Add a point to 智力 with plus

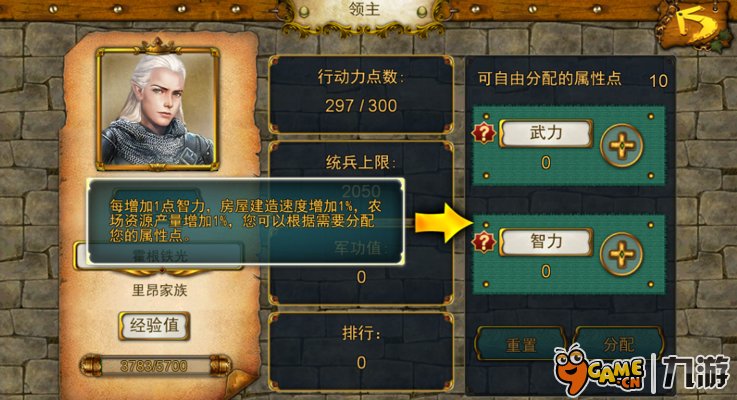click(621, 254)
